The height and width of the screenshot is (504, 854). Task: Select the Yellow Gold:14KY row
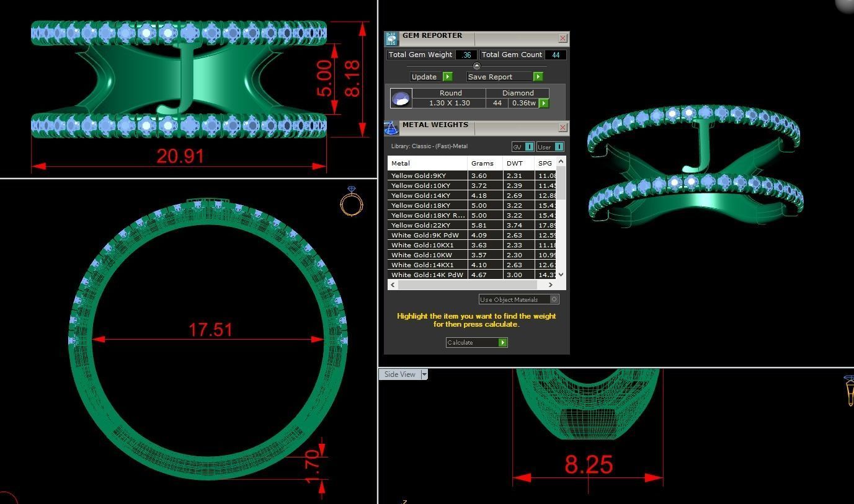pyautogui.click(x=472, y=195)
